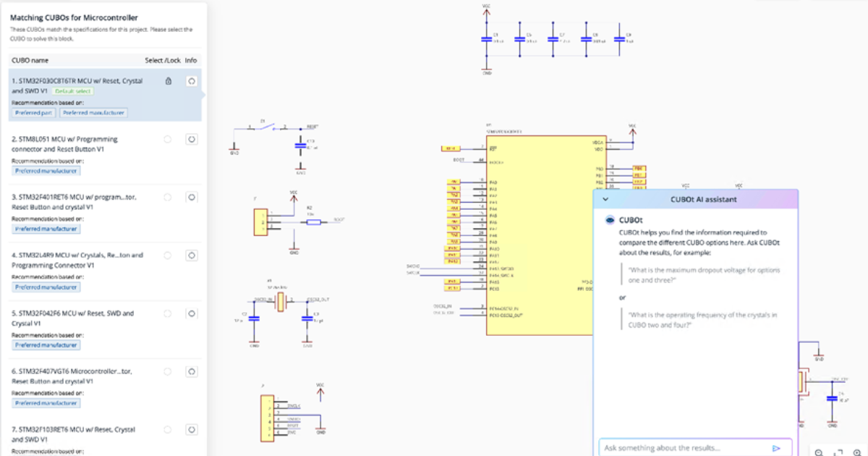This screenshot has width=868, height=456.
Task: Zoom in the schematic view
Action: point(858,452)
